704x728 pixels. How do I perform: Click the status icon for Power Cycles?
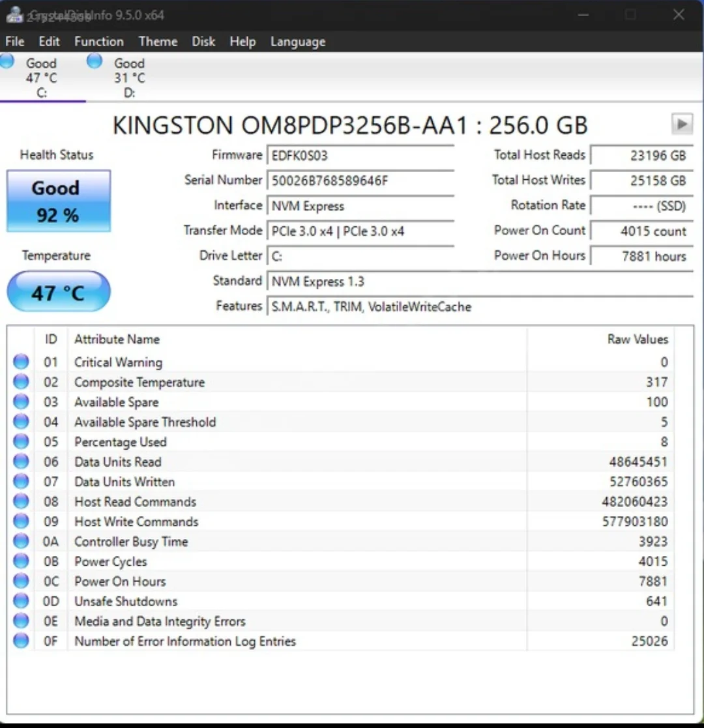[21, 561]
